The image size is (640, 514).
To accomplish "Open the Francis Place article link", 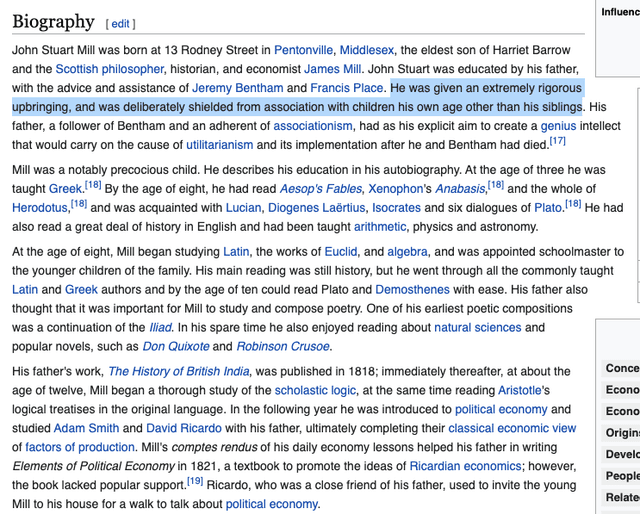I will point(347,88).
